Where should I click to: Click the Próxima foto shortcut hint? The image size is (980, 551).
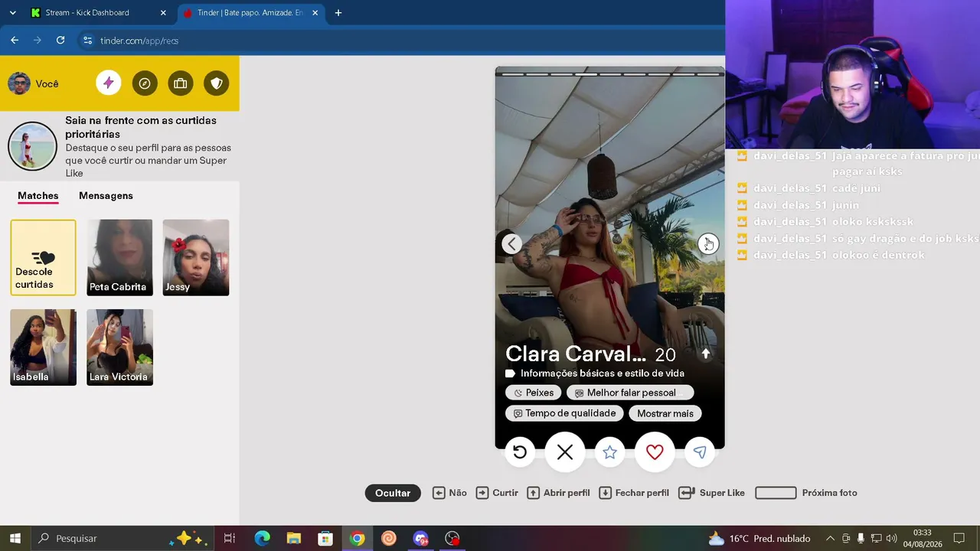(x=806, y=493)
